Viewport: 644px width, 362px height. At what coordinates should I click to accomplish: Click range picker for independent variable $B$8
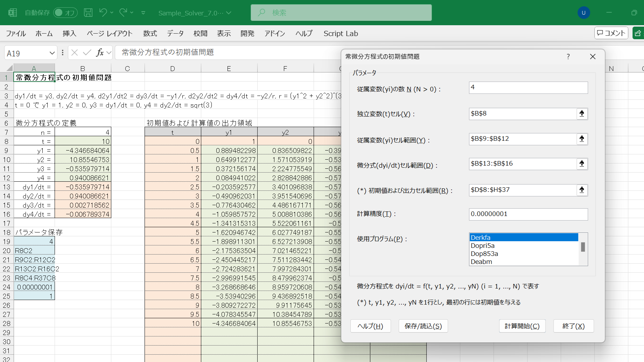point(582,114)
